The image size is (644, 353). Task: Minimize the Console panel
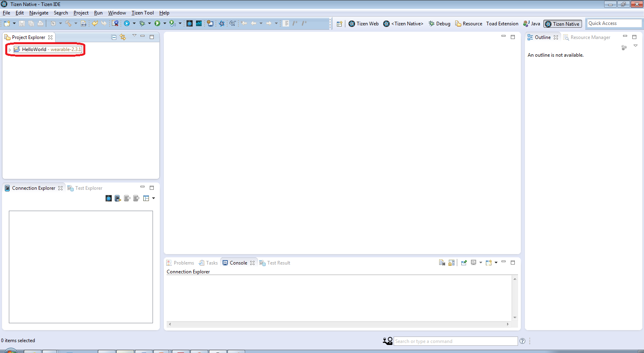click(503, 262)
